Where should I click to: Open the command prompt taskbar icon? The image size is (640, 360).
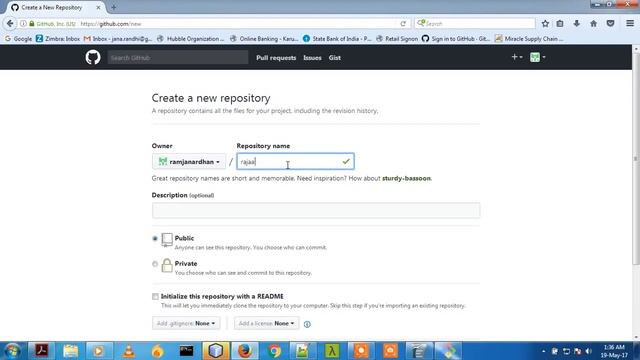[x=187, y=351]
